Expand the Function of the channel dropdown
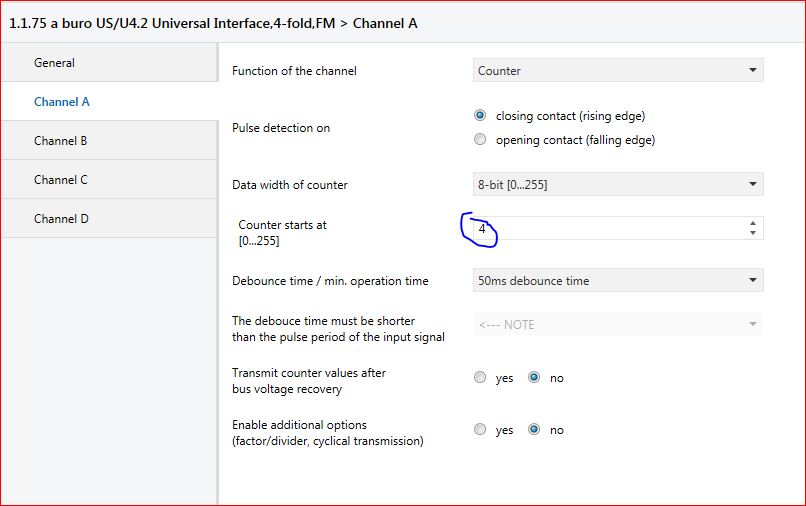This screenshot has height=506, width=806. [x=617, y=71]
